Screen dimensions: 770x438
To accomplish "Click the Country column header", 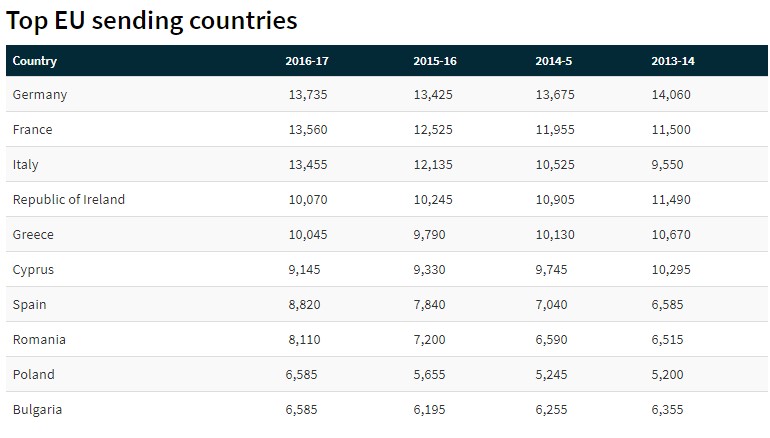I will [35, 61].
